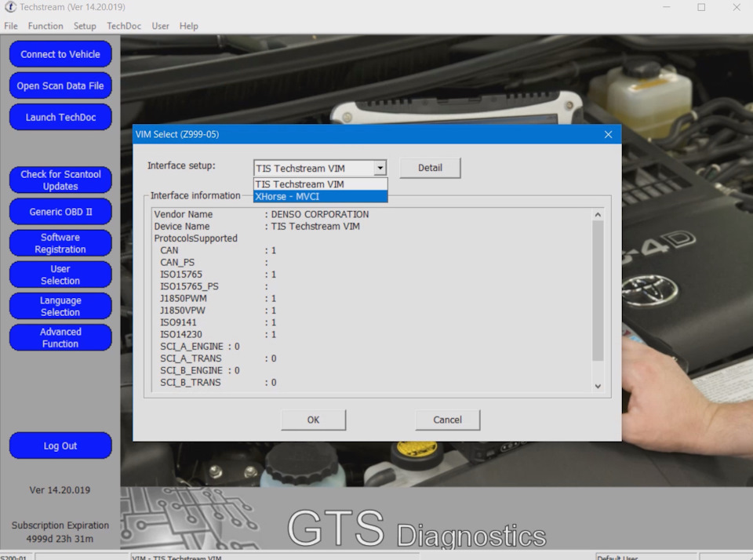Viewport: 753px width, 560px height.
Task: Confirm with the OK button
Action: [x=313, y=420]
